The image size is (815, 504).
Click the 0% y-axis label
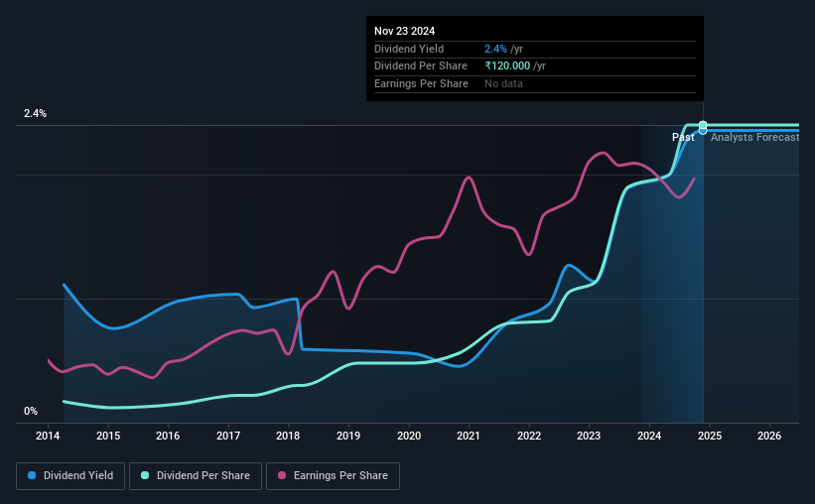(x=31, y=411)
